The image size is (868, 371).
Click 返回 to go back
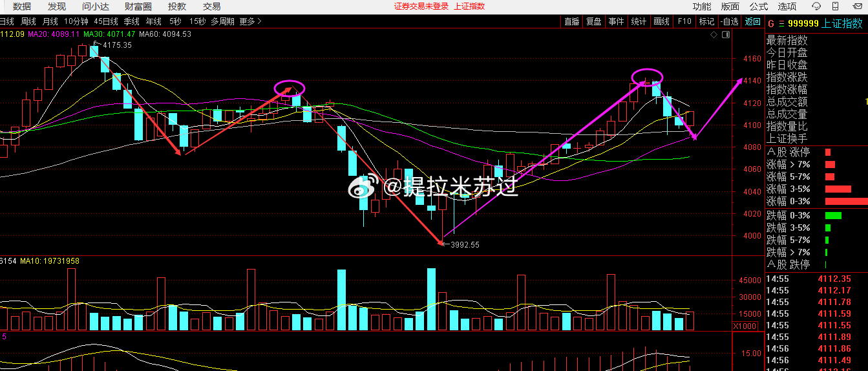752,21
